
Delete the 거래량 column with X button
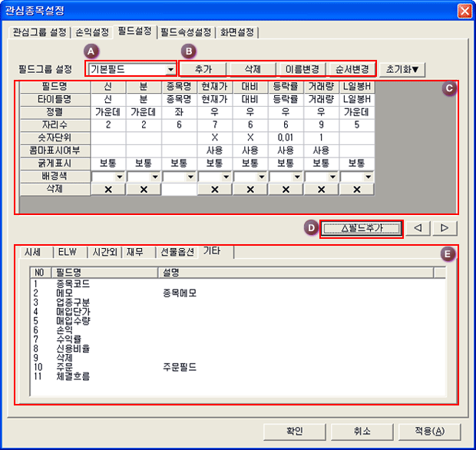tap(321, 189)
